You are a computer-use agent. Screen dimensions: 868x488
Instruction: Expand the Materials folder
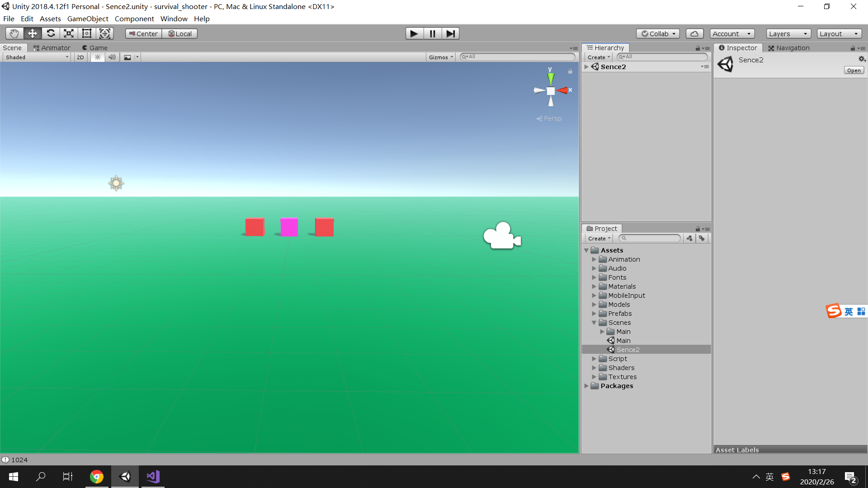[x=594, y=286]
